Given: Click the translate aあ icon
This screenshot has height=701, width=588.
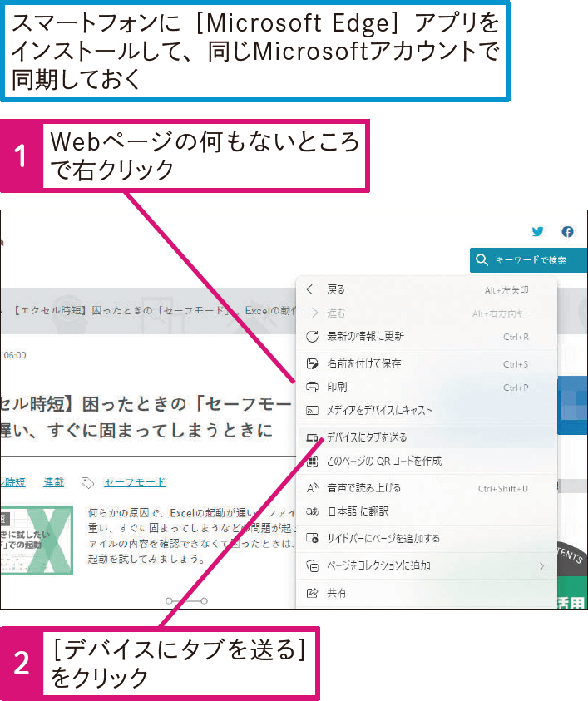Looking at the screenshot, I should 312,511.
